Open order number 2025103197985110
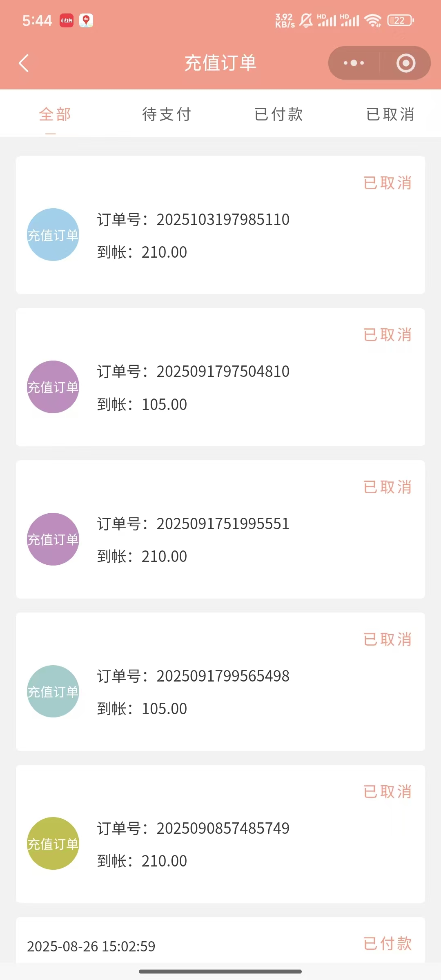This screenshot has height=980, width=441. click(223, 220)
